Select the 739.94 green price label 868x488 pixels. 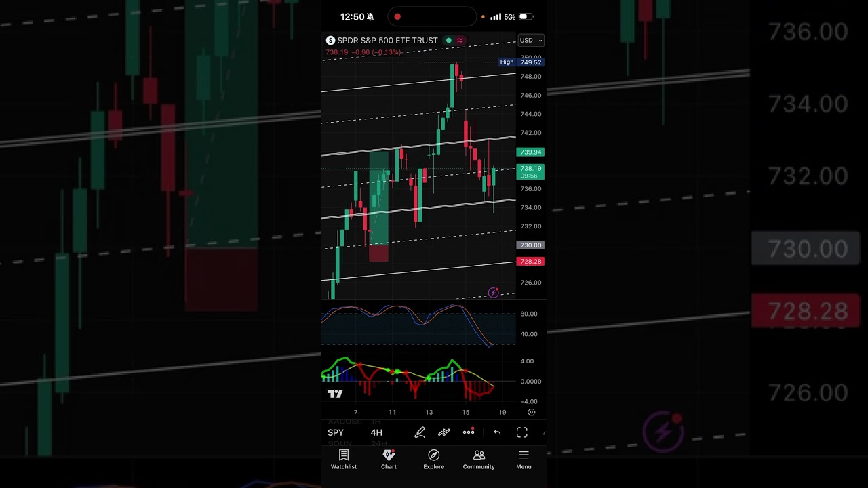(x=530, y=152)
